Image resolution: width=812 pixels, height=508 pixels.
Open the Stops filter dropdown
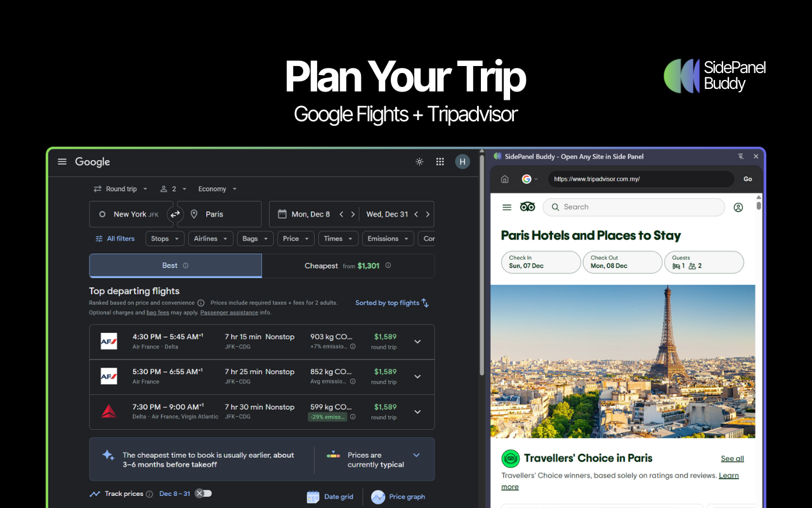(x=165, y=239)
